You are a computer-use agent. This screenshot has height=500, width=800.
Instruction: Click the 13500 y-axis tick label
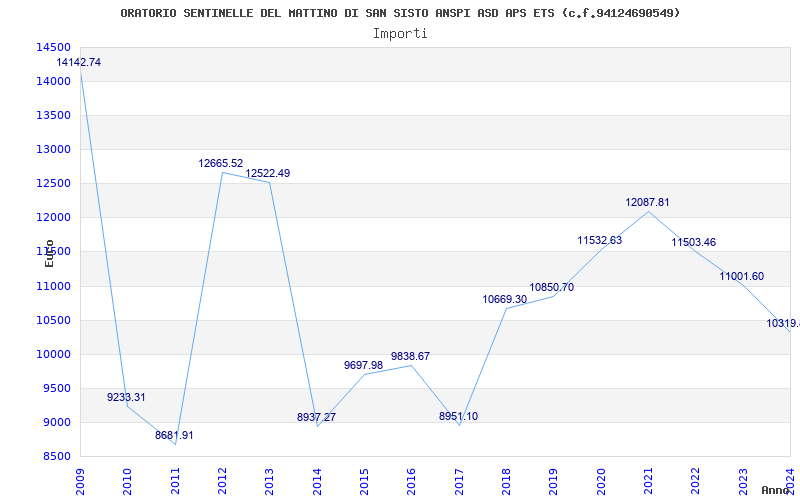click(x=54, y=115)
